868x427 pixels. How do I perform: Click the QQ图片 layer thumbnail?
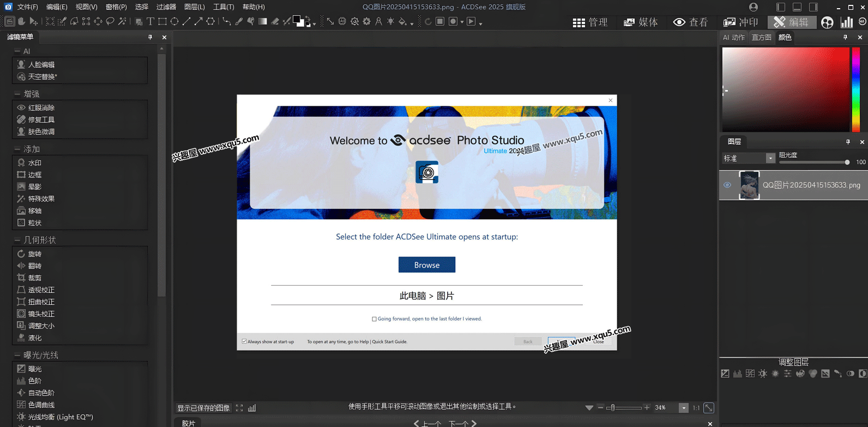749,185
